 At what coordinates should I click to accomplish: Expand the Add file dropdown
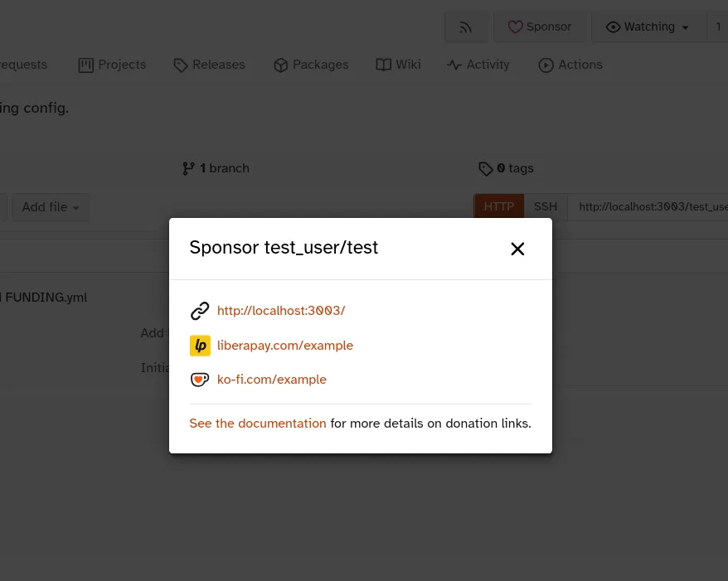coord(51,207)
